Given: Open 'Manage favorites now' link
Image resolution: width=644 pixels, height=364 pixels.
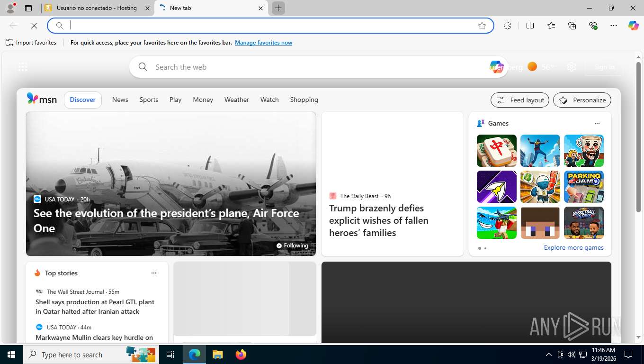Looking at the screenshot, I should tap(263, 43).
